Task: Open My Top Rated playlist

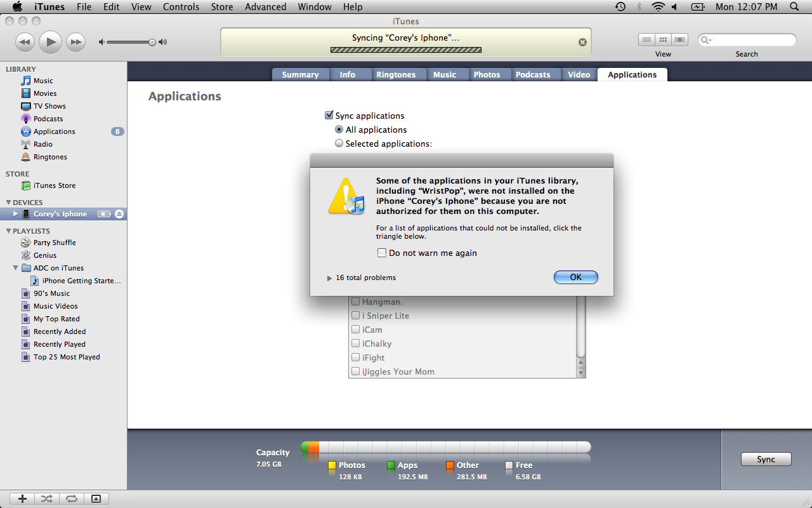Action: [x=56, y=319]
